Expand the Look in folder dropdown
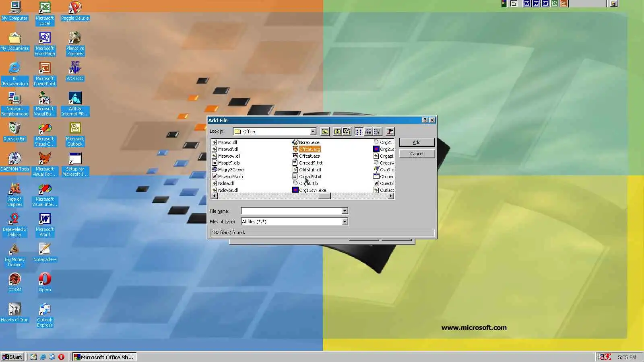 pos(313,132)
